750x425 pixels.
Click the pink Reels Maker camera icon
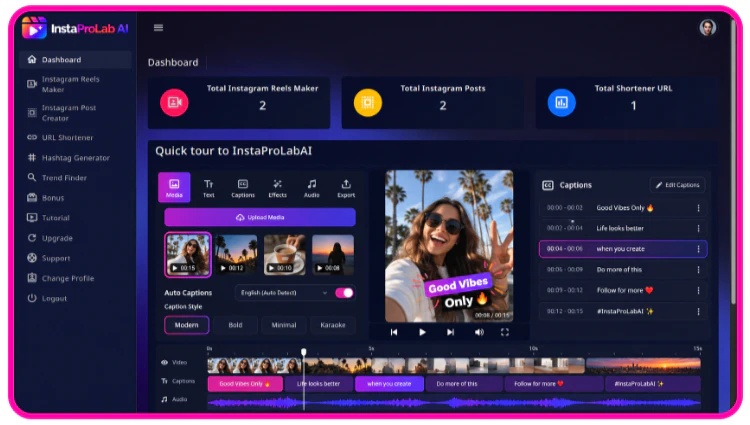click(x=174, y=102)
